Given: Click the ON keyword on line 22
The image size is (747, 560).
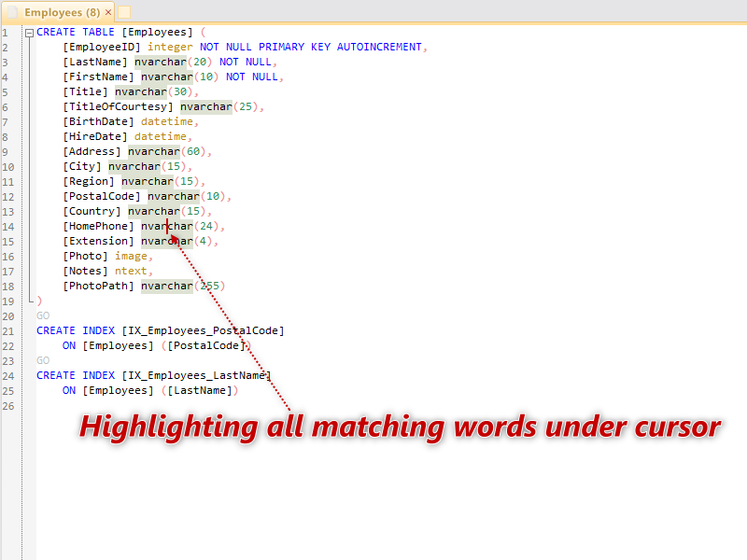Looking at the screenshot, I should coord(69,345).
